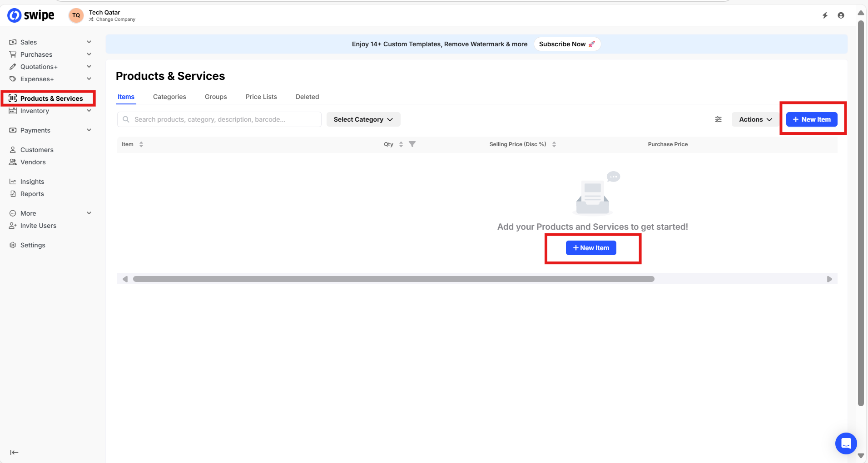Click the search products input field
This screenshot has height=463, width=868.
(x=219, y=119)
